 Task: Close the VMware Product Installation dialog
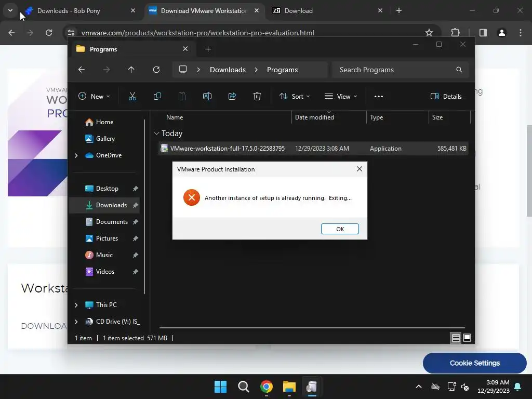tap(360, 169)
